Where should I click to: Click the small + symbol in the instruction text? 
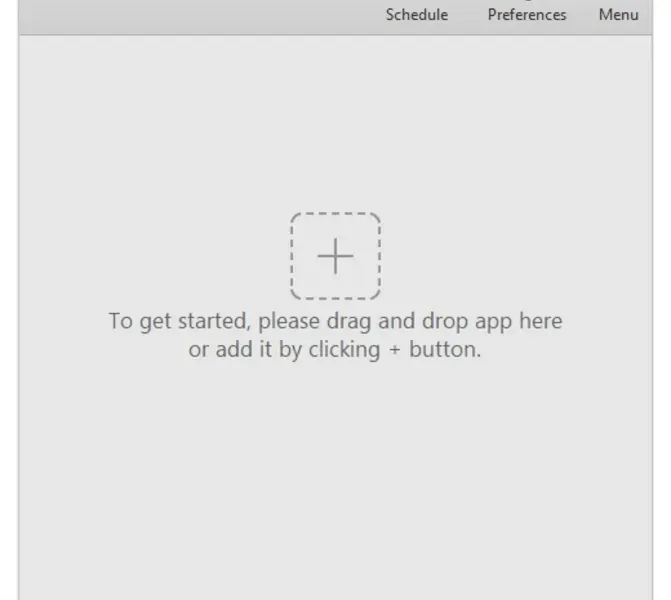395,350
